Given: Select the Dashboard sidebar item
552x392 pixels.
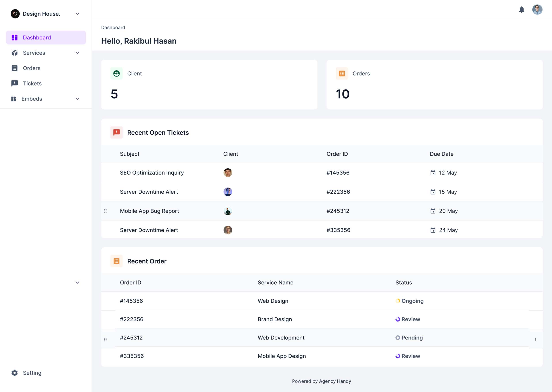Looking at the screenshot, I should pyautogui.click(x=37, y=38).
